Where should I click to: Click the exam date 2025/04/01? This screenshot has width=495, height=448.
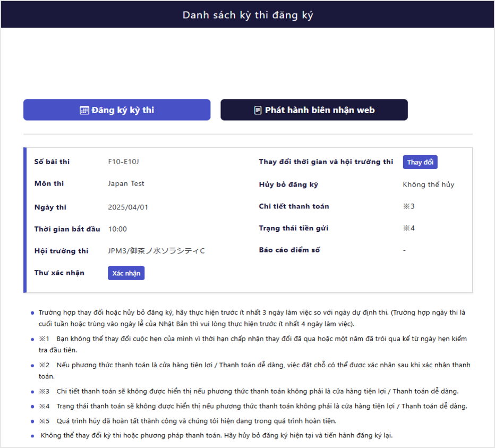[127, 207]
